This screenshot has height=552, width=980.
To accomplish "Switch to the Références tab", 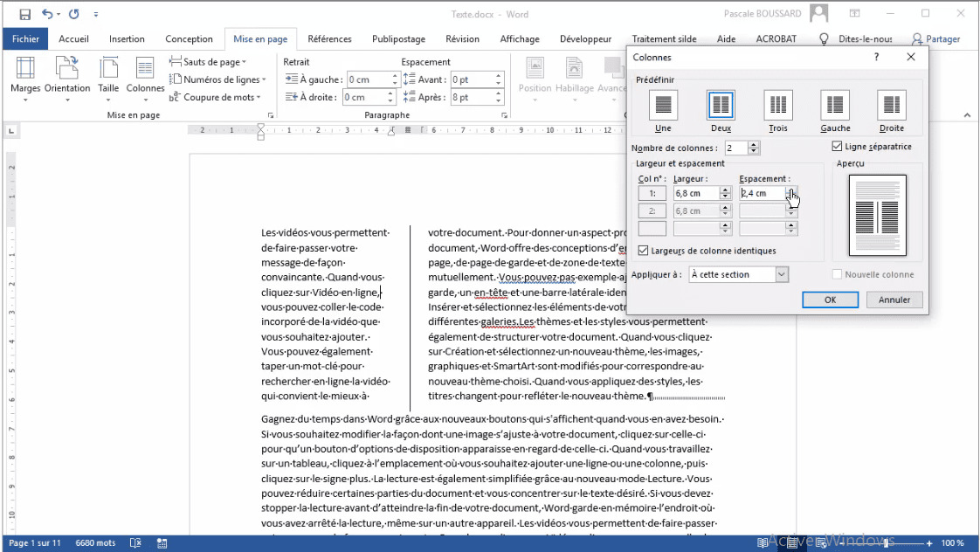I will coord(329,38).
